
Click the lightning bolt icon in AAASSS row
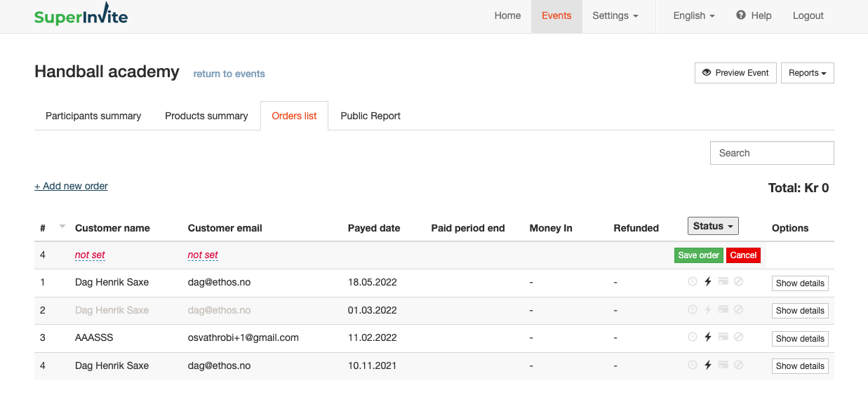[x=708, y=337]
